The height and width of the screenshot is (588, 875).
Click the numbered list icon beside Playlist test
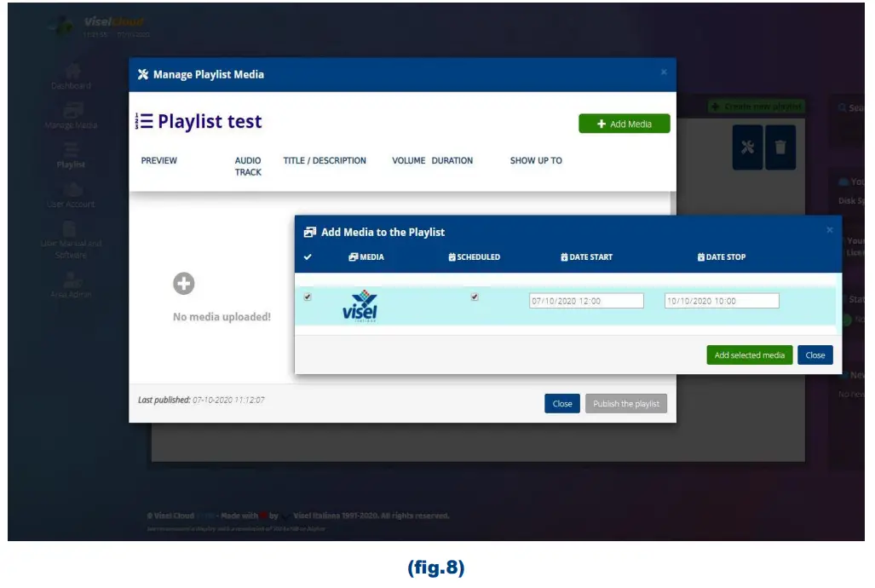tap(144, 121)
